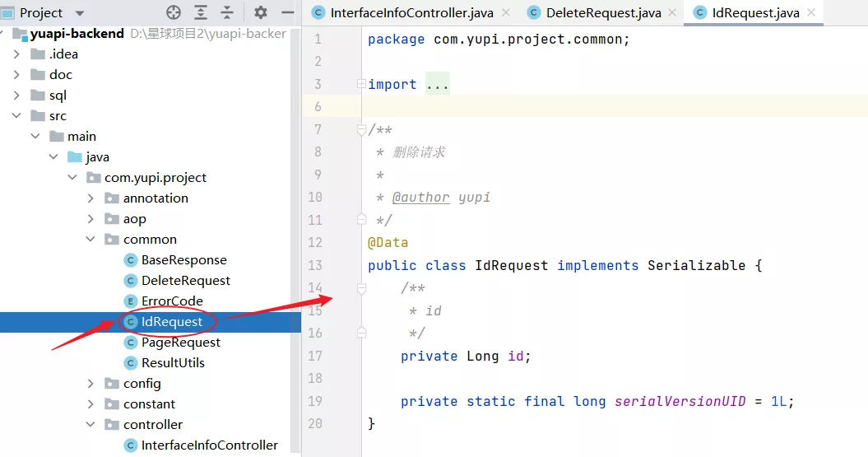Click the doc folder icon
This screenshot has width=868, height=457.
click(38, 74)
